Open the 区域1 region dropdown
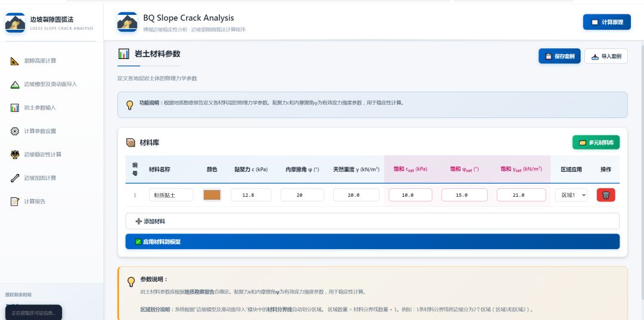The width and height of the screenshot is (644, 320). (x=571, y=195)
